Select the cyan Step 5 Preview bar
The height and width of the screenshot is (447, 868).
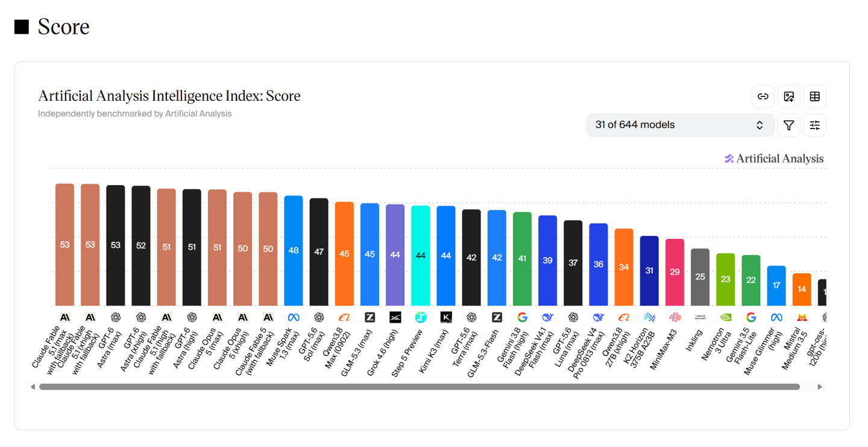point(421,256)
